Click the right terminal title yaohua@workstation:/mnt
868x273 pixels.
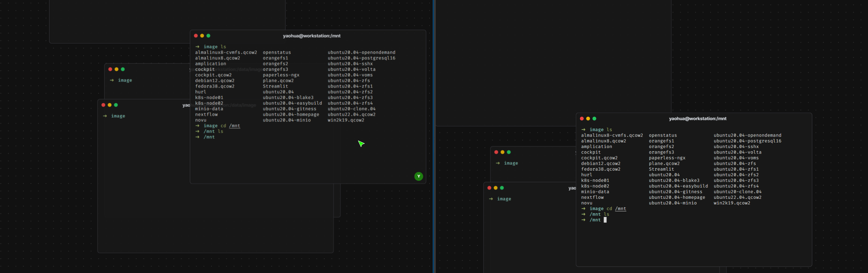tap(697, 119)
